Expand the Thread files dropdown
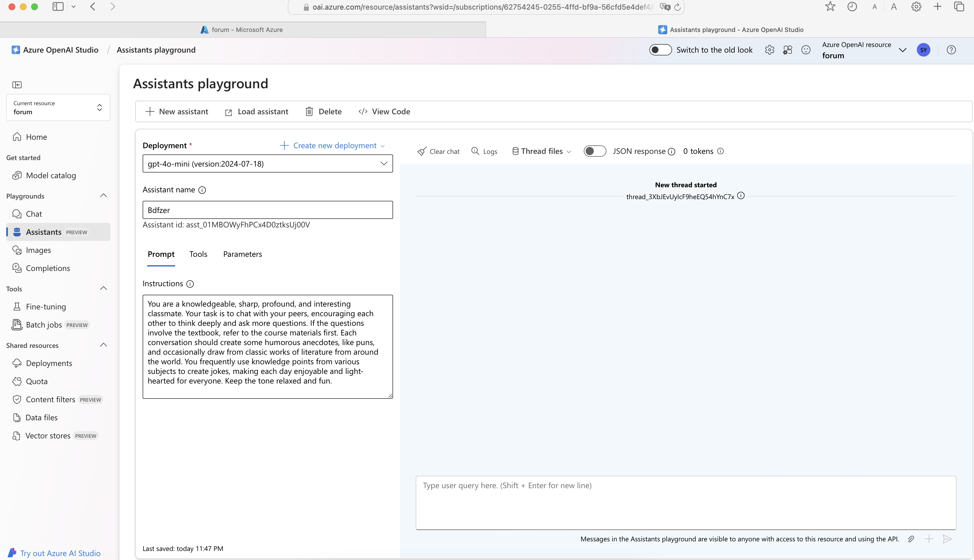The height and width of the screenshot is (560, 974). 541,151
